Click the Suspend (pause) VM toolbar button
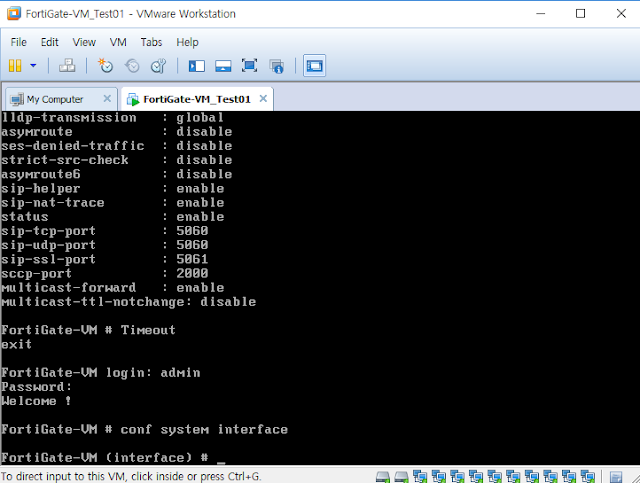The height and width of the screenshot is (483, 640). click(15, 65)
